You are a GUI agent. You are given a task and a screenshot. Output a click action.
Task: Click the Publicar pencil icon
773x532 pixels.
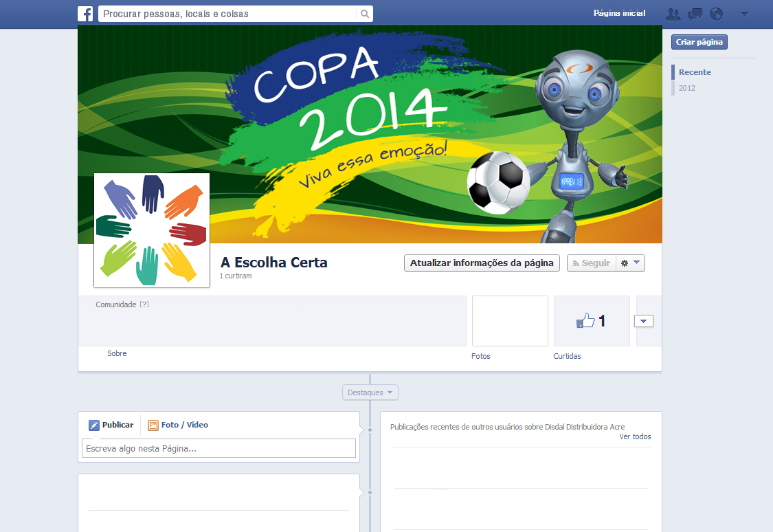[x=93, y=425]
